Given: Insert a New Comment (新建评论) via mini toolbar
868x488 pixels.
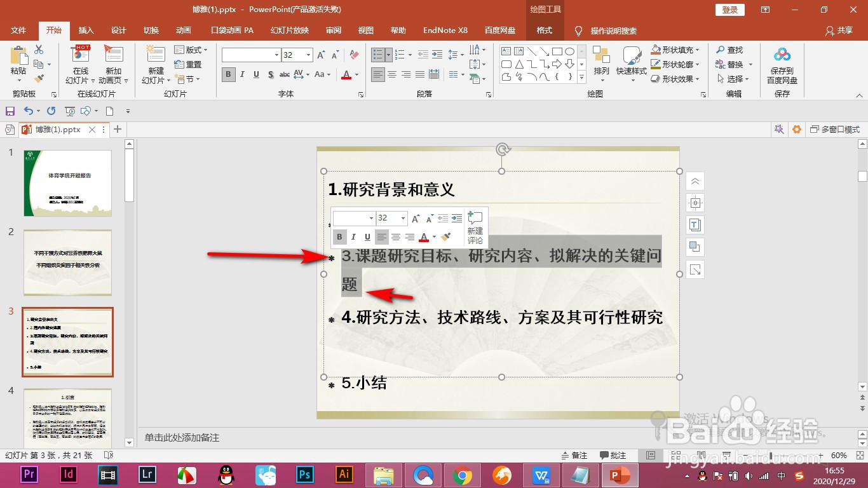Looking at the screenshot, I should (x=475, y=227).
